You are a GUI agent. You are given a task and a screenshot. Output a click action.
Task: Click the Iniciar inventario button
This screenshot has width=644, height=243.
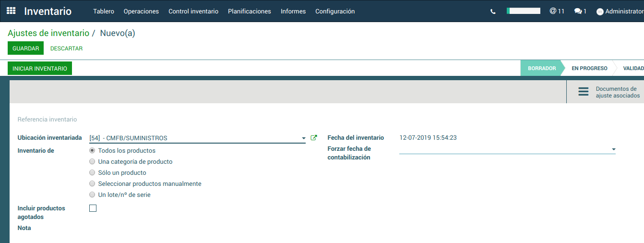40,69
